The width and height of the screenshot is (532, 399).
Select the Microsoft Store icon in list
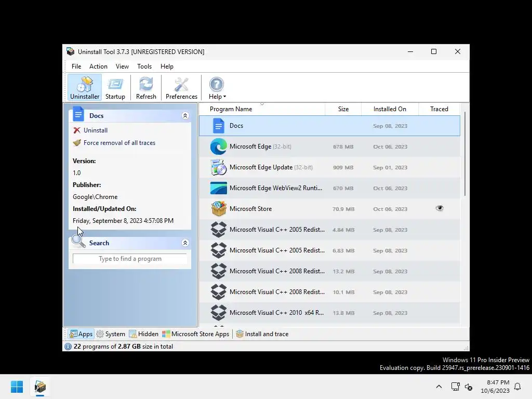pyautogui.click(x=219, y=209)
